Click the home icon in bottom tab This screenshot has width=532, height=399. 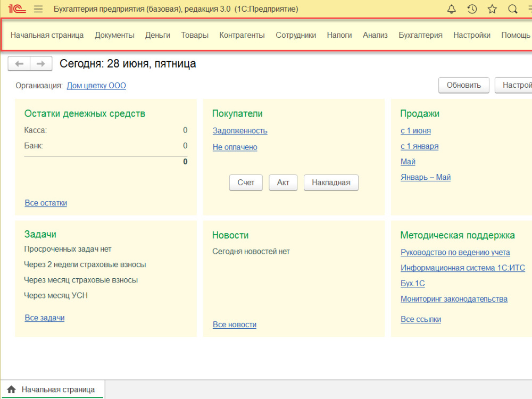12,389
